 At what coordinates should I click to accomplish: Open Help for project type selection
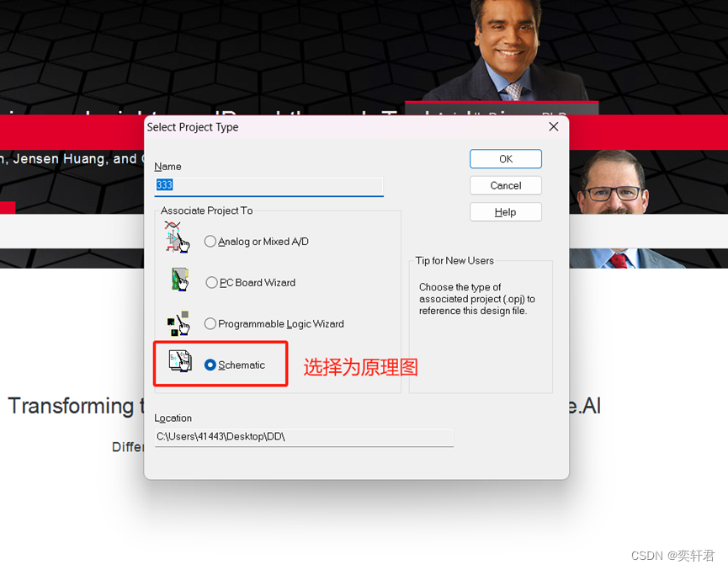point(505,211)
